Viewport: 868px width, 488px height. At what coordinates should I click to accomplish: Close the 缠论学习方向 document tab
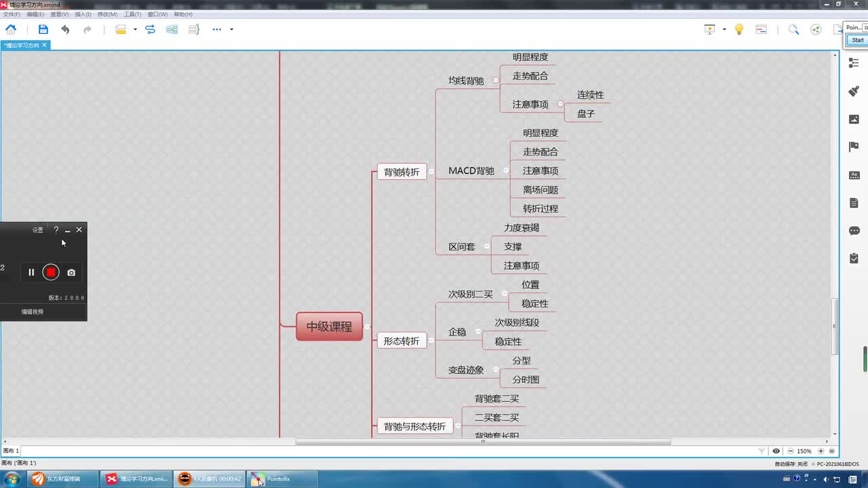coord(45,45)
